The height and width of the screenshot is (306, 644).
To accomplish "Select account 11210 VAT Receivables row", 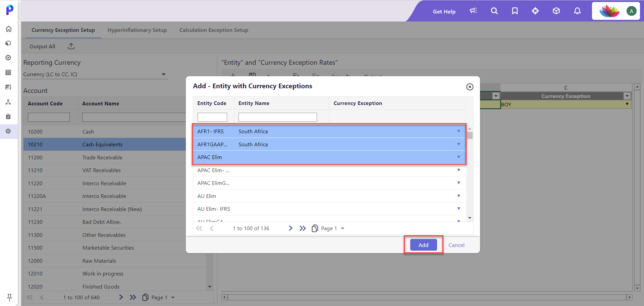I will pyautogui.click(x=105, y=170).
